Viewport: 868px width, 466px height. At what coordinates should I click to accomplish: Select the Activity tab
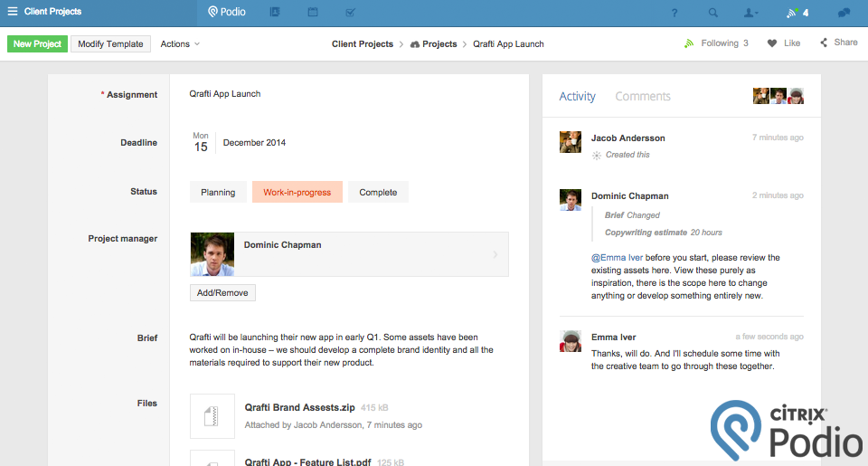tap(577, 97)
